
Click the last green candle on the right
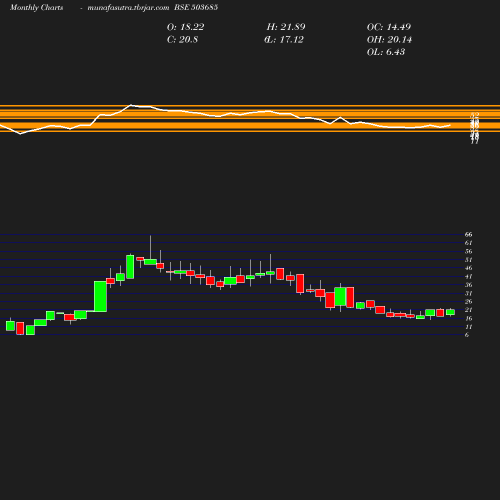click(450, 312)
